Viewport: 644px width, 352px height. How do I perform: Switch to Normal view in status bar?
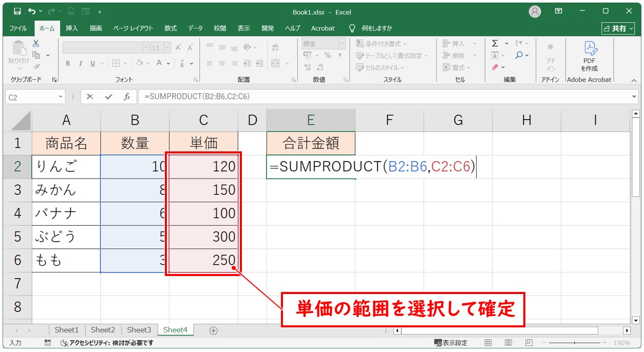click(x=488, y=343)
